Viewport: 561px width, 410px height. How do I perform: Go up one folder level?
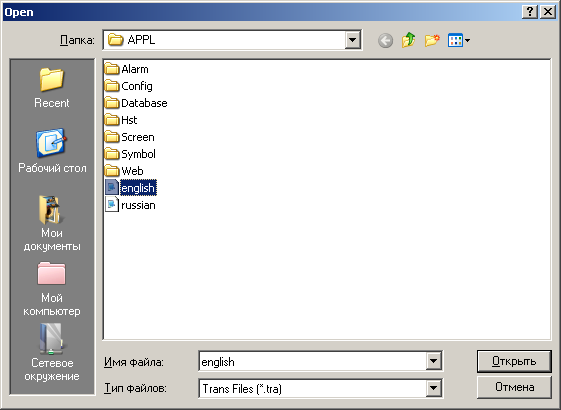point(409,40)
